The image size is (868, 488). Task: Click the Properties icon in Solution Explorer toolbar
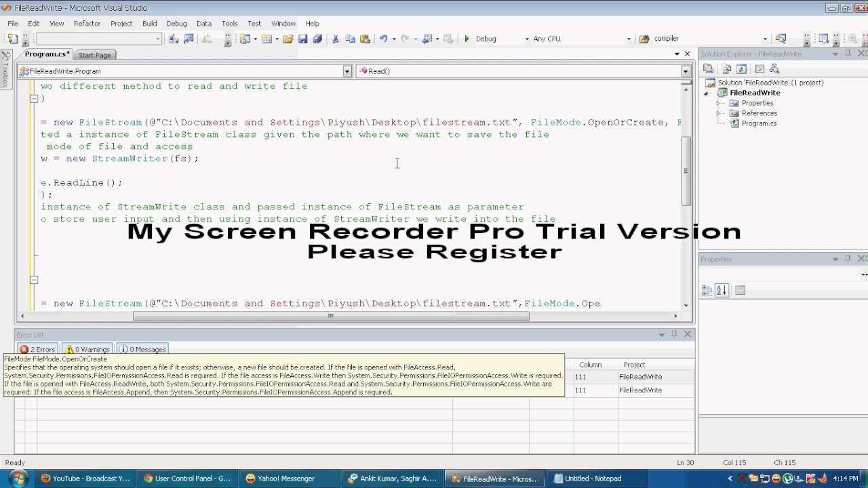(x=708, y=68)
